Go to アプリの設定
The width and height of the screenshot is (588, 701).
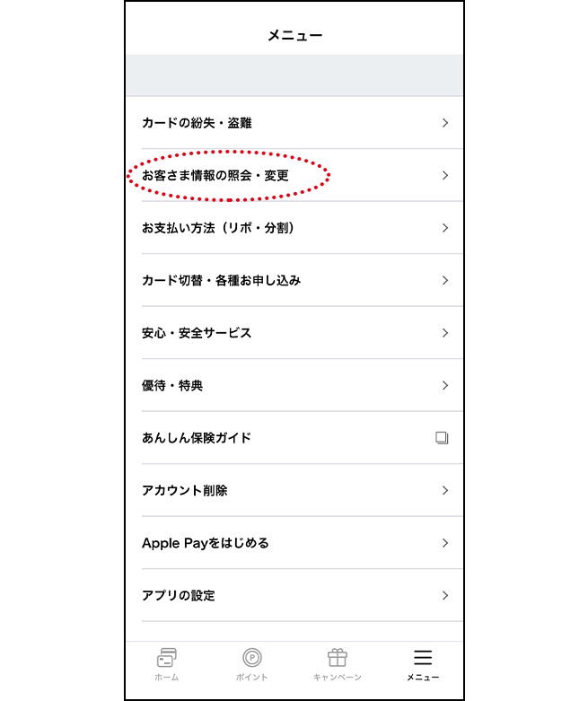(294, 595)
